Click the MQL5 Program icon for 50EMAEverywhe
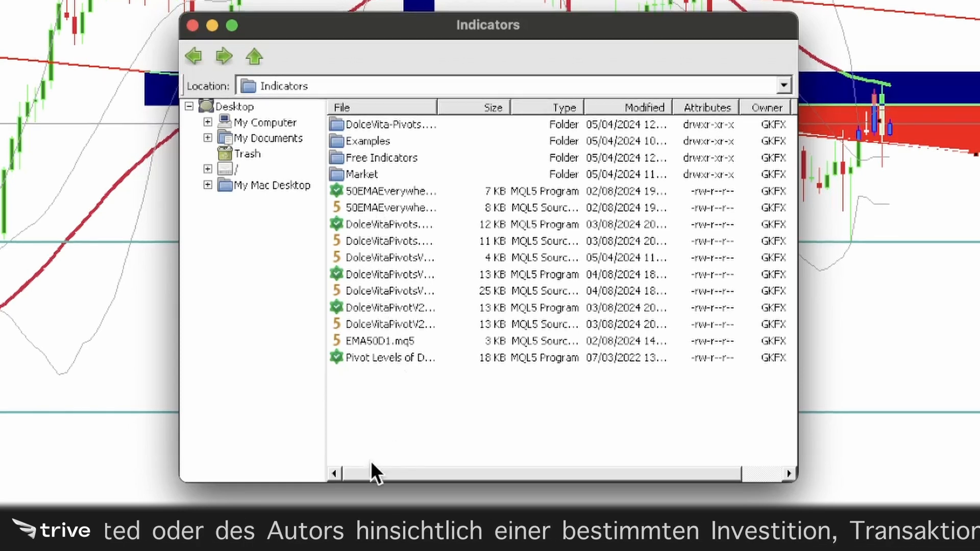Viewport: 980px width, 551px height. [x=336, y=190]
